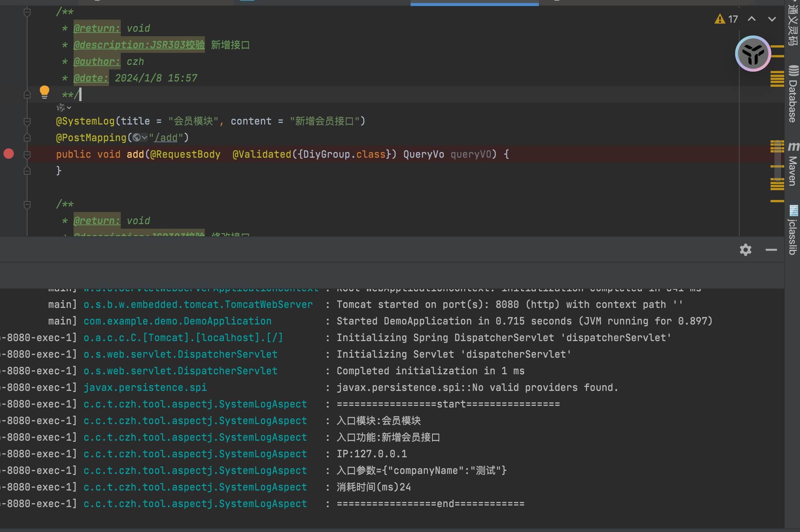Click fold marker at the closing brace line

[x=27, y=171]
